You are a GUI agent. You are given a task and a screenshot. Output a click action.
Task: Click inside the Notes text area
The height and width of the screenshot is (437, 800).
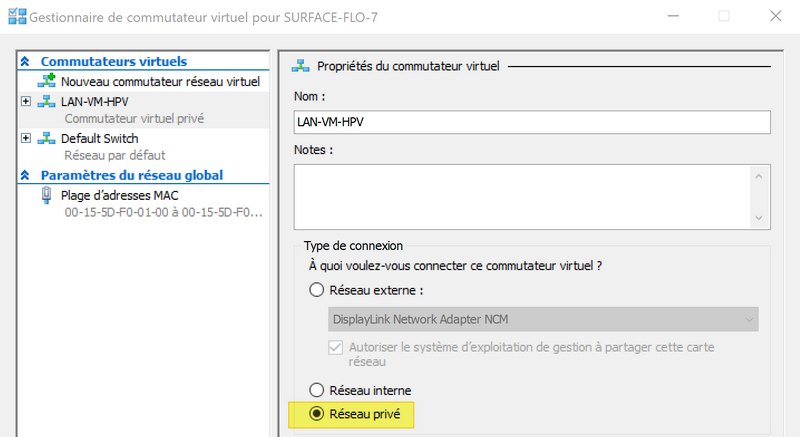pos(520,196)
